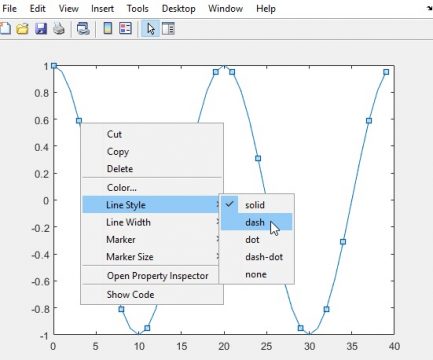
Task: Select the dash line style
Action: tap(256, 222)
